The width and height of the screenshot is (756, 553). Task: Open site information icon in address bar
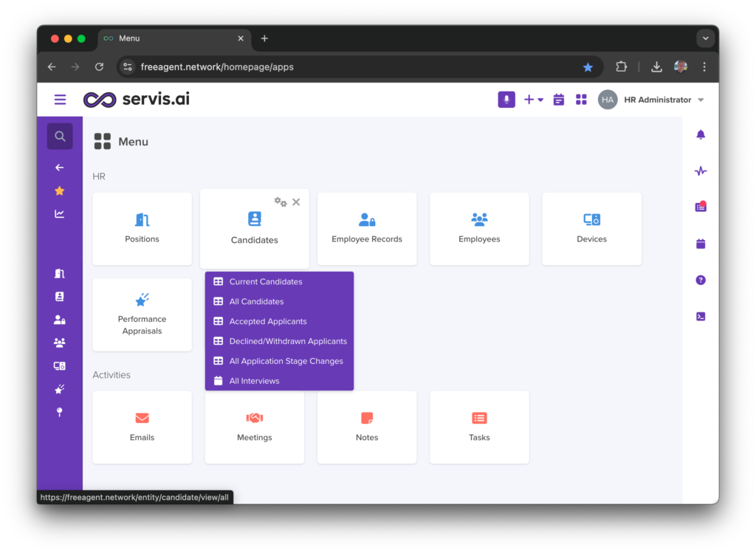128,67
